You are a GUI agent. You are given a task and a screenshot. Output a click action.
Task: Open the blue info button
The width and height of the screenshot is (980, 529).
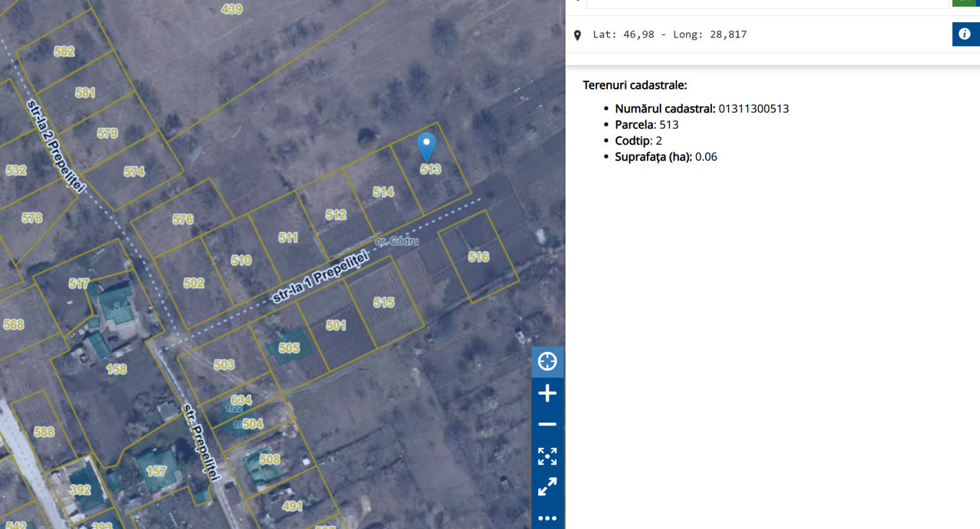[x=965, y=34]
